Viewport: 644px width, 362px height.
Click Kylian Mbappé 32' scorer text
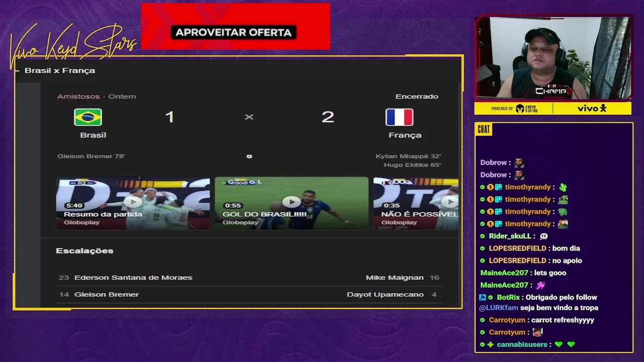(408, 156)
